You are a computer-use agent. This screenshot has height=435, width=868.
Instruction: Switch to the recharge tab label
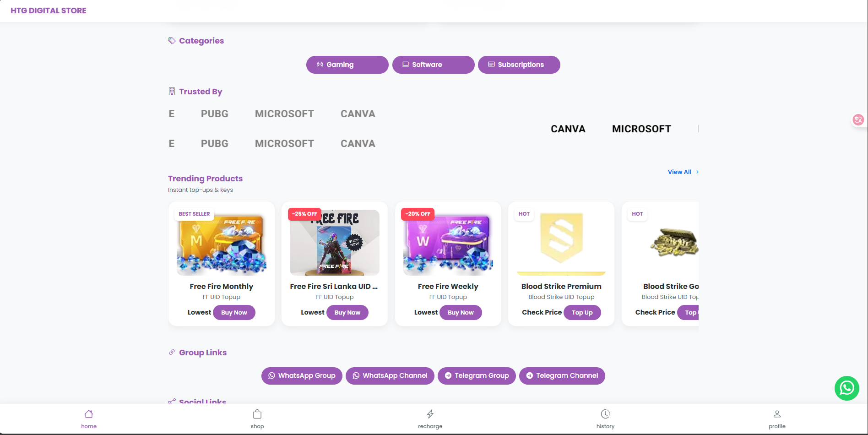pos(430,426)
